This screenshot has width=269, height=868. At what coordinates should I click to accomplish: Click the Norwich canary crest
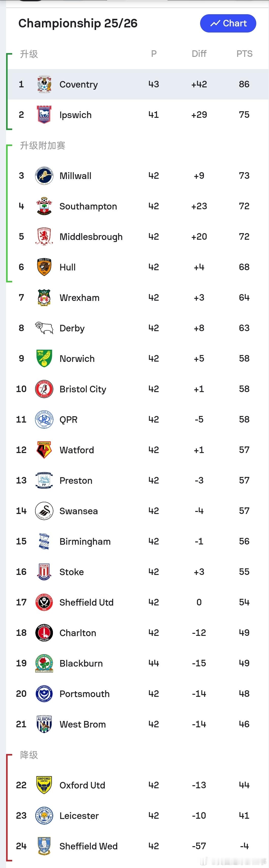(x=44, y=359)
